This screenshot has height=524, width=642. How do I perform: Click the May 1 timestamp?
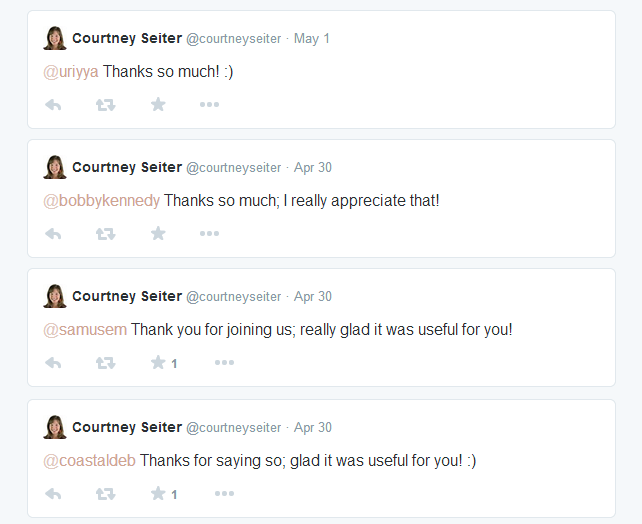click(x=312, y=38)
